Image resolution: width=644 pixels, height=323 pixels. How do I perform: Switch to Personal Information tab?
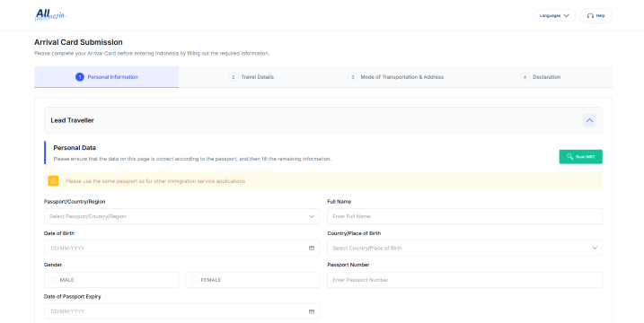point(106,77)
